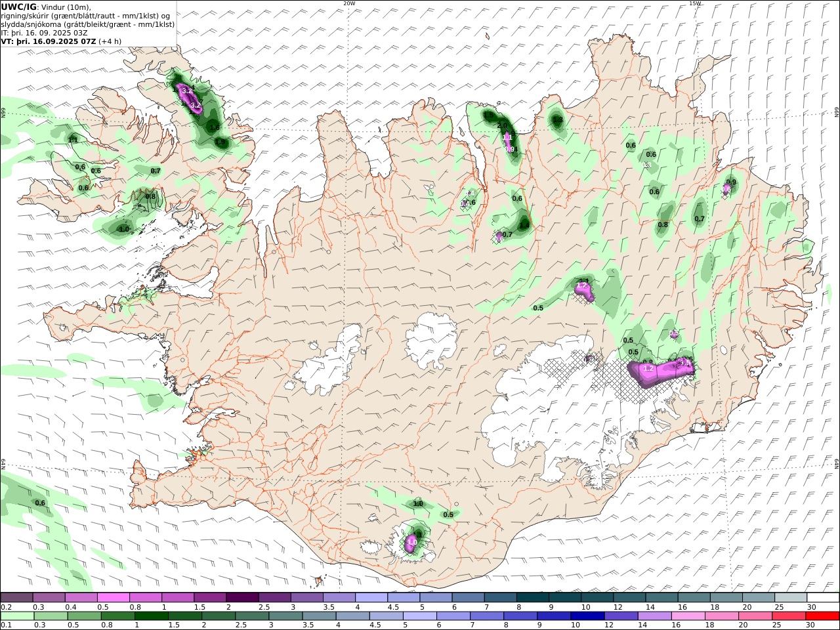Screen dimensions: 840x630
Task: Click the 2.0 precipitation value on north coast
Action: [x=502, y=126]
